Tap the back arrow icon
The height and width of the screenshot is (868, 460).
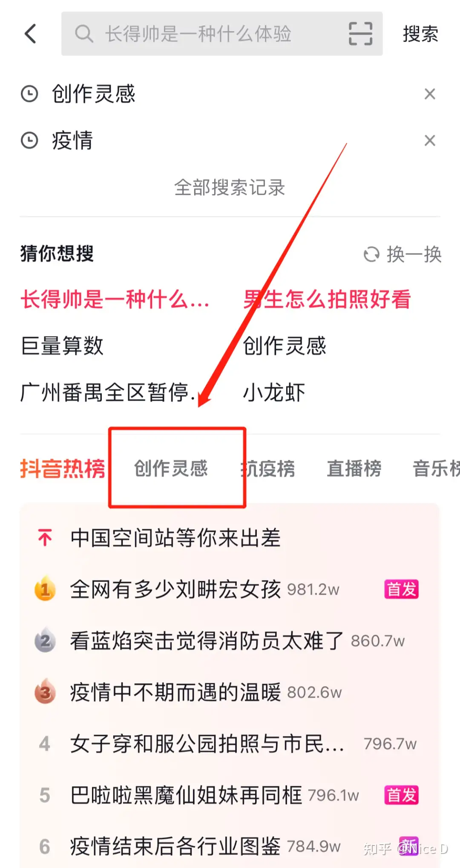(31, 34)
